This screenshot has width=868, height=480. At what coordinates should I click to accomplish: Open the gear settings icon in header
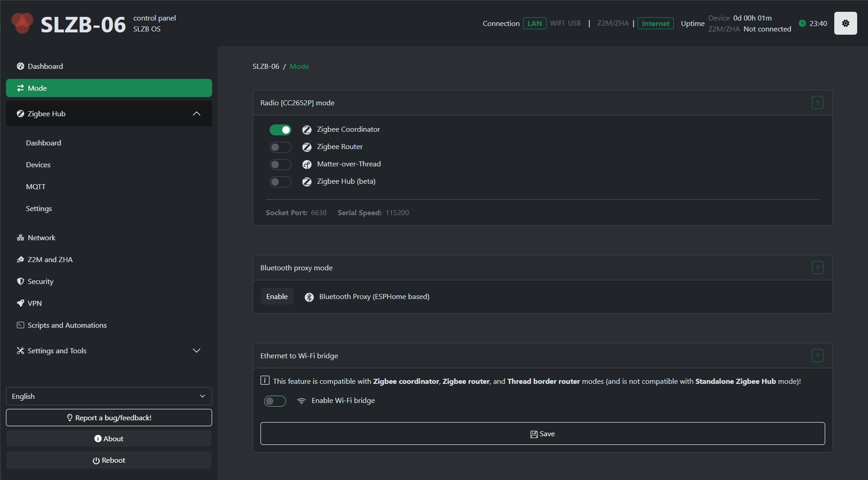845,23
